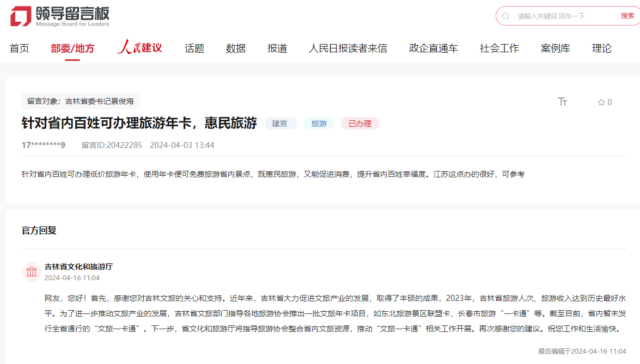Toggle the 已办理 status label

coord(359,124)
